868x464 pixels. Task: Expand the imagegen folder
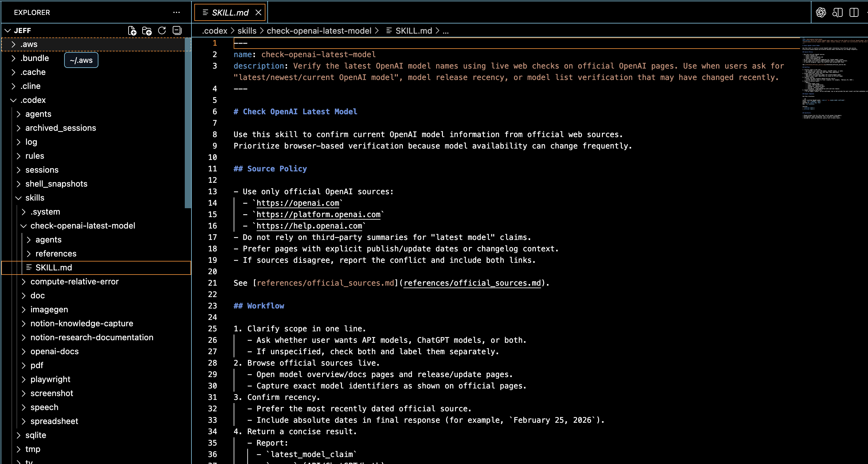tap(97, 310)
